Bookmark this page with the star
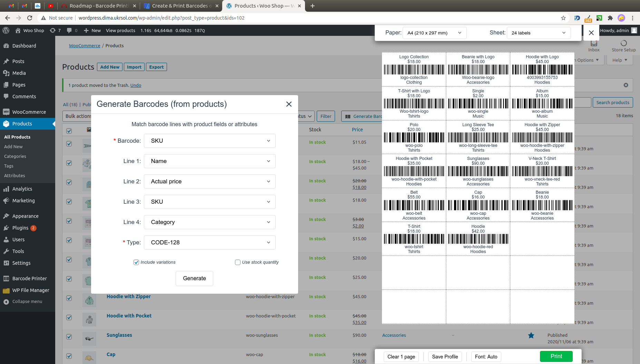Image resolution: width=640 pixels, height=364 pixels. point(563,18)
